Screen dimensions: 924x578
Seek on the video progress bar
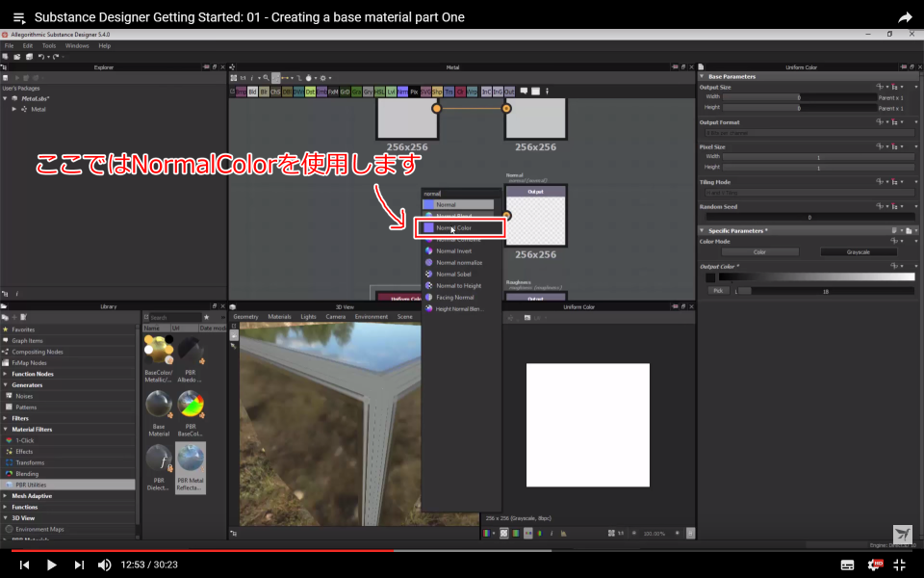click(462, 551)
